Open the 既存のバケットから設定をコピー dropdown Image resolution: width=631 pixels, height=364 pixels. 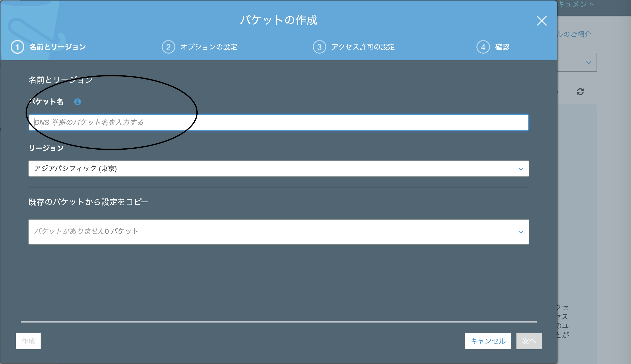click(x=279, y=232)
